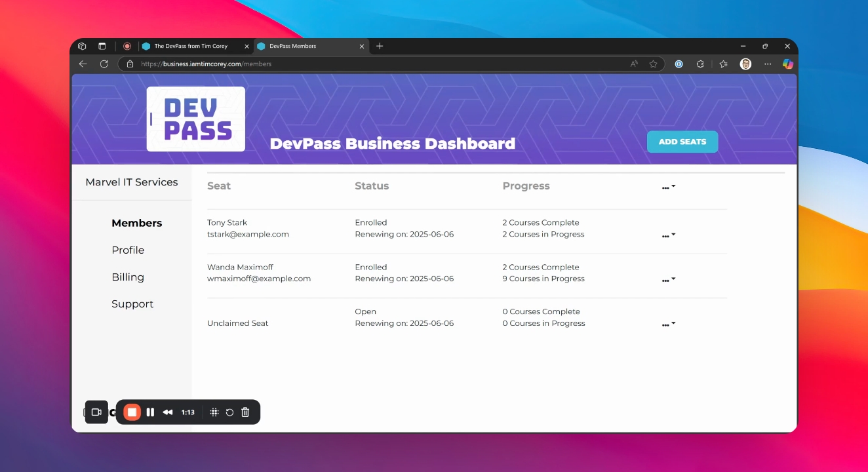Click the recording indicator icon in the tab bar
868x472 pixels.
point(127,46)
